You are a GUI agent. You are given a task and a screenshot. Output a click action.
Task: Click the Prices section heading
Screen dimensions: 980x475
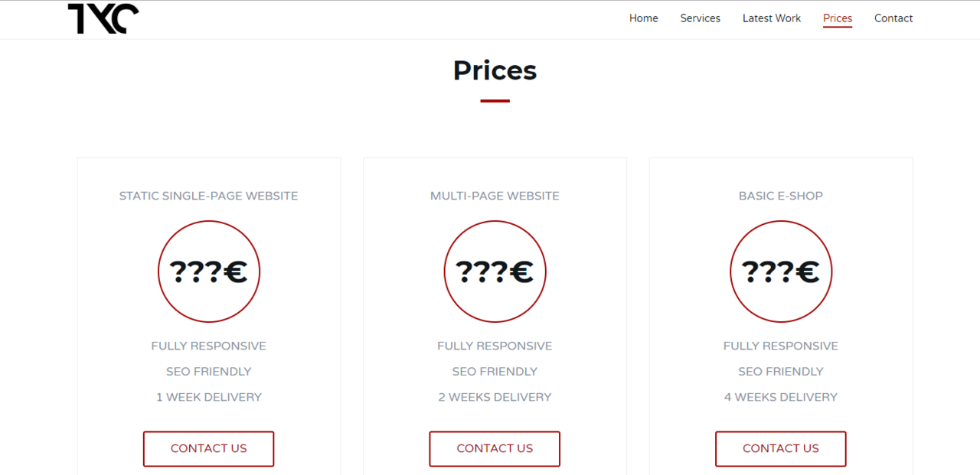coord(495,70)
